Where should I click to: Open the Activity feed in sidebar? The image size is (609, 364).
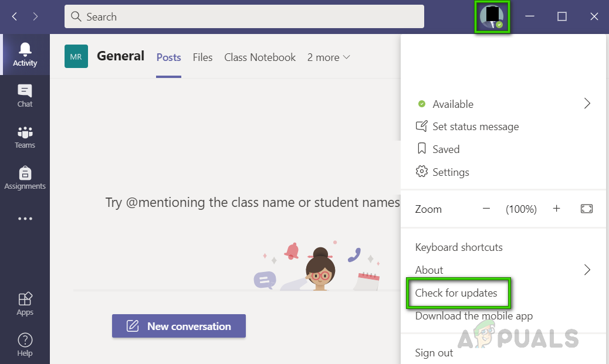tap(25, 54)
